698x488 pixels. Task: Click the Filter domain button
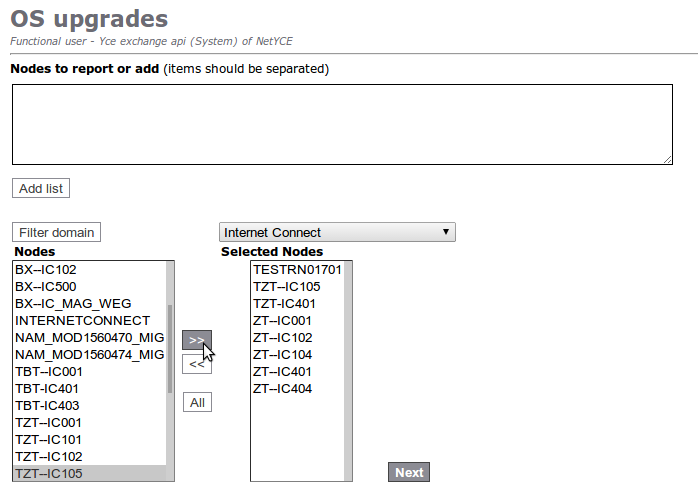pyautogui.click(x=56, y=232)
